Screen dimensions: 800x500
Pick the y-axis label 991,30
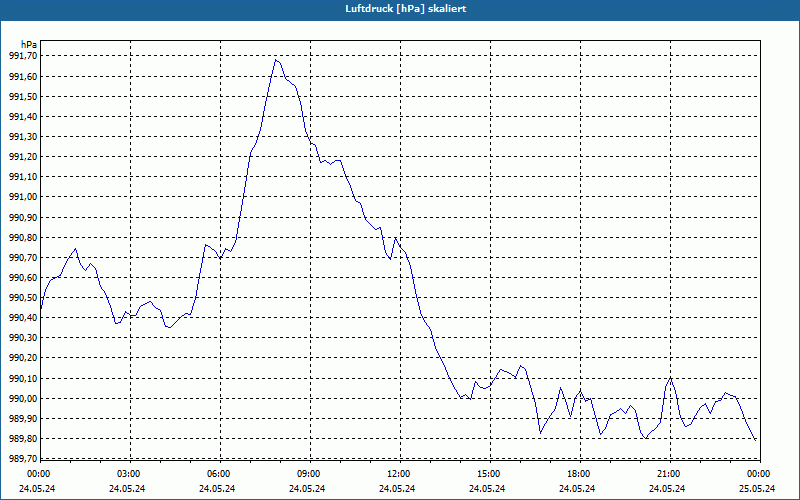(x=23, y=137)
